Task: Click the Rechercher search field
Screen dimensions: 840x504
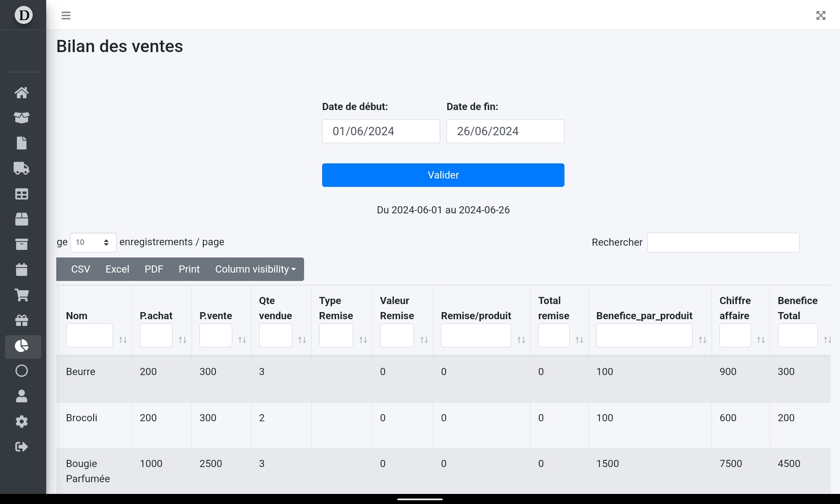Action: 723,242
